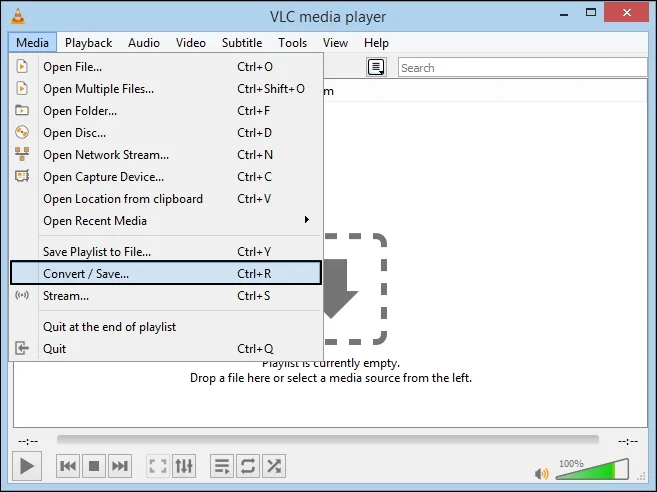
Task: Click the Open Disc icon
Action: click(x=22, y=132)
